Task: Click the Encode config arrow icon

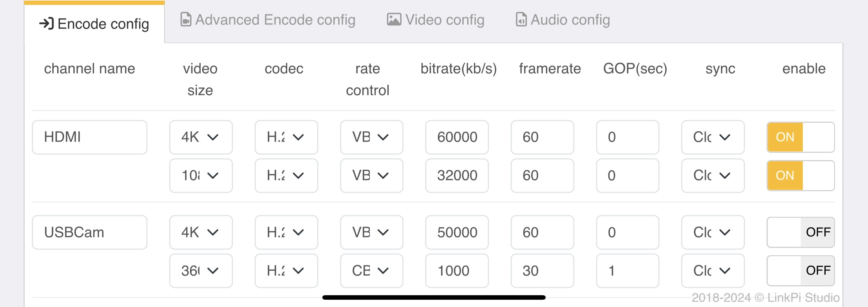Action: tap(47, 24)
